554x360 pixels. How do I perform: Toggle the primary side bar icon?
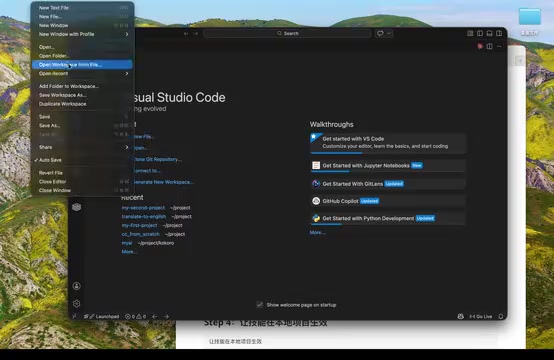click(x=480, y=33)
